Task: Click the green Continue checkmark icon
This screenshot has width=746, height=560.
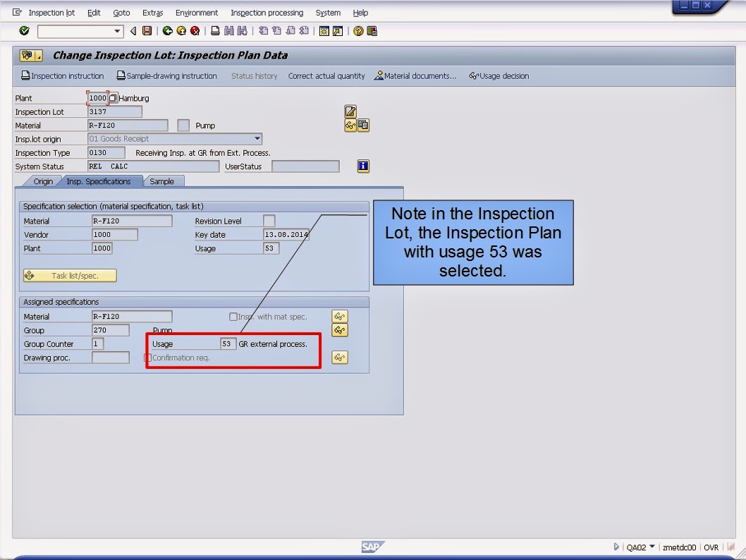Action: tap(23, 31)
